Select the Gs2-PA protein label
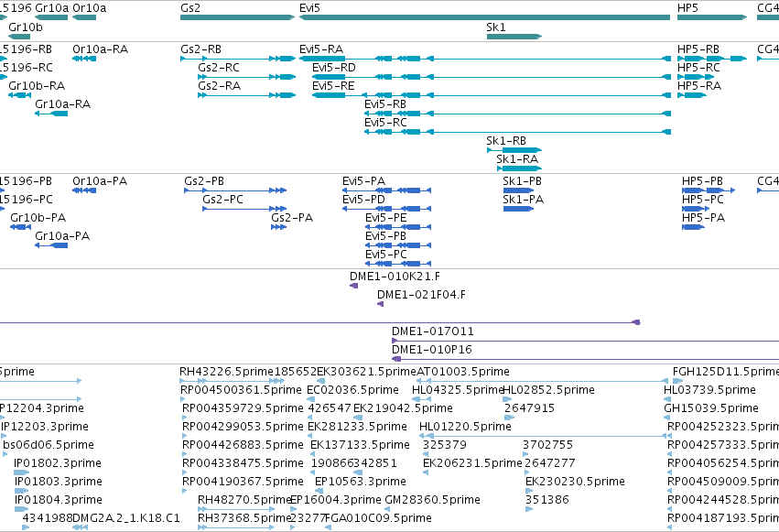This screenshot has width=779, height=532. [292, 218]
